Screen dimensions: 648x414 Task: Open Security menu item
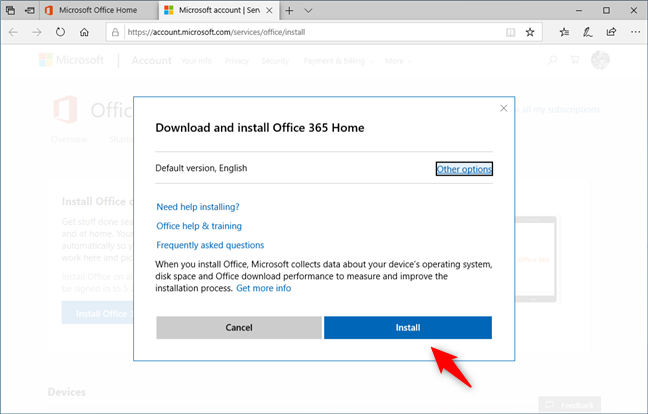click(275, 61)
